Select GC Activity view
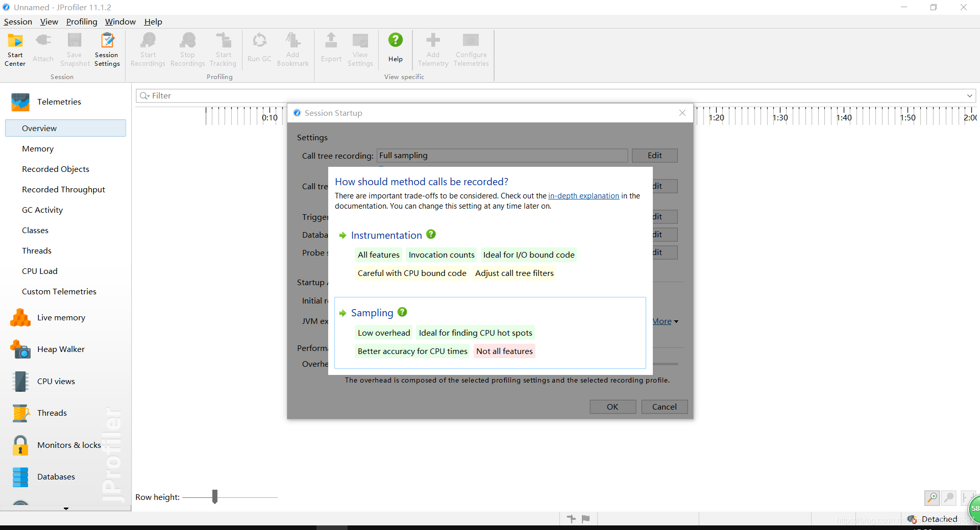Image resolution: width=980 pixels, height=530 pixels. [x=42, y=210]
